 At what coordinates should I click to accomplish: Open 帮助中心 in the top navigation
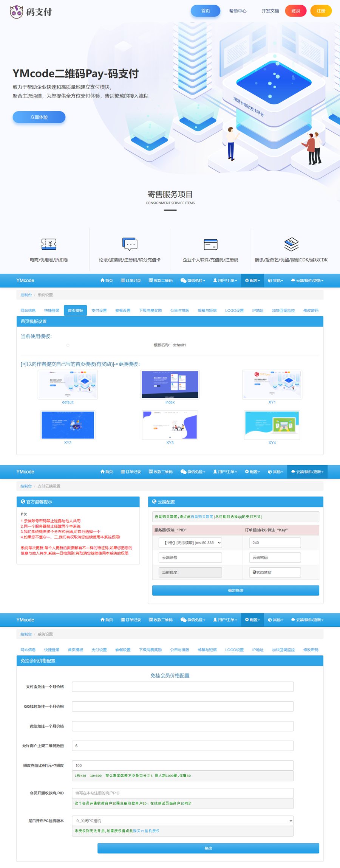click(238, 11)
